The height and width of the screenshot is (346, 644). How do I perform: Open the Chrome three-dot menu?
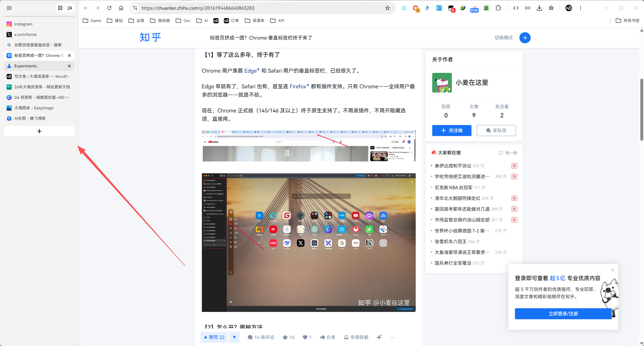[580, 8]
